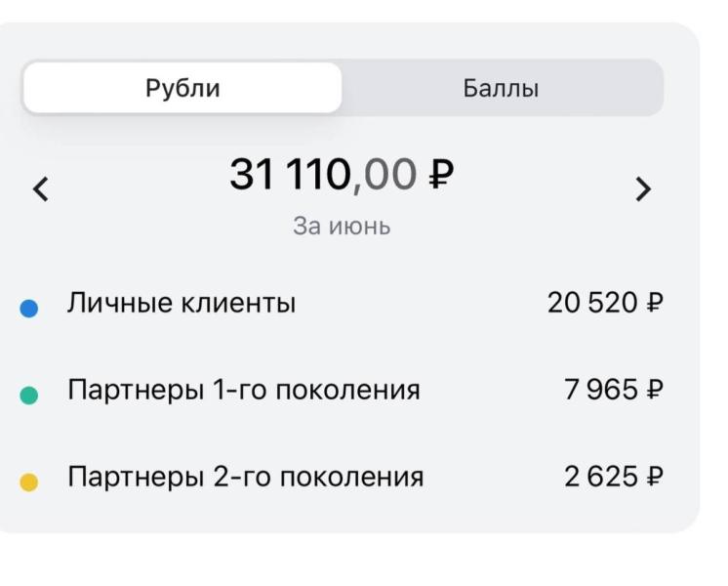The height and width of the screenshot is (586, 728).
Task: Switch to the Баллы tab
Action: point(502,88)
